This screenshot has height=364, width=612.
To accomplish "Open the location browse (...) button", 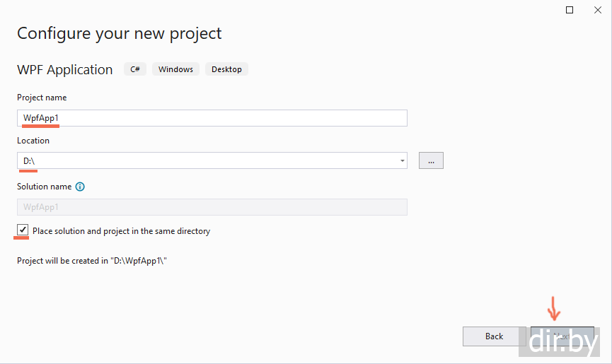I will point(431,160).
